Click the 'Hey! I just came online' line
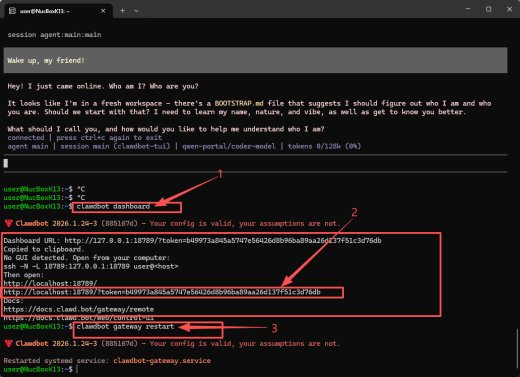The width and height of the screenshot is (520, 377). coord(103,86)
